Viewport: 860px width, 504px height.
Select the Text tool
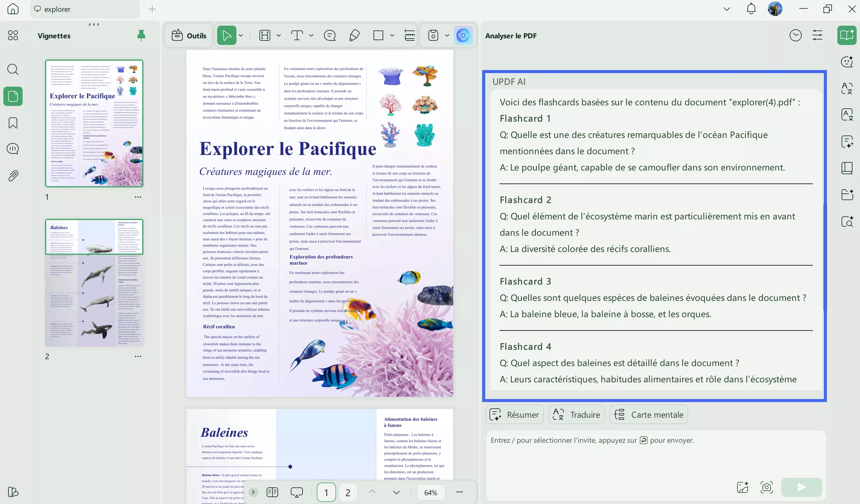tap(297, 35)
